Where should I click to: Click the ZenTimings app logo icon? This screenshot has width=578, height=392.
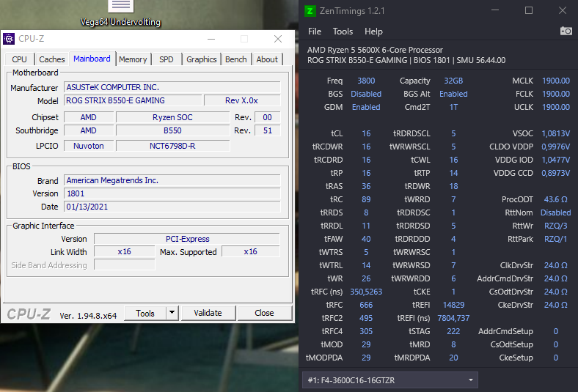click(x=310, y=11)
